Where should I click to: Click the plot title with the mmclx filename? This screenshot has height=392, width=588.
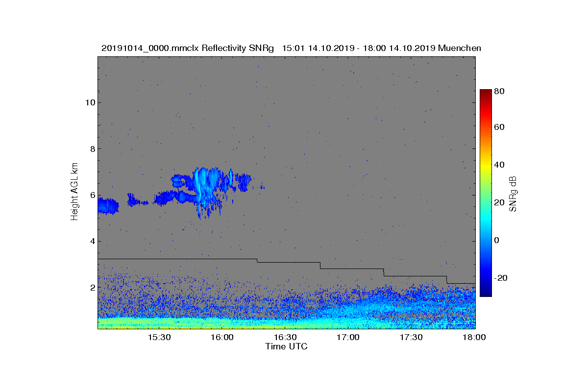(291, 48)
